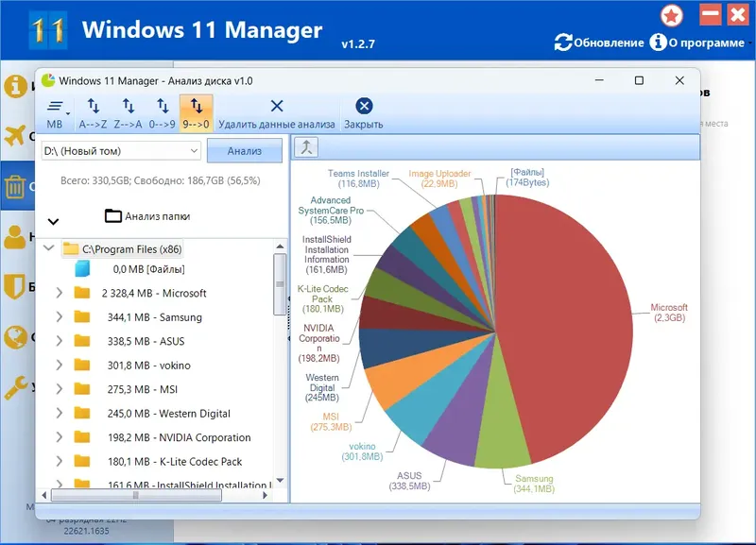Collapse the C:\Program Files (x86) tree node
The height and width of the screenshot is (545, 756).
(49, 248)
